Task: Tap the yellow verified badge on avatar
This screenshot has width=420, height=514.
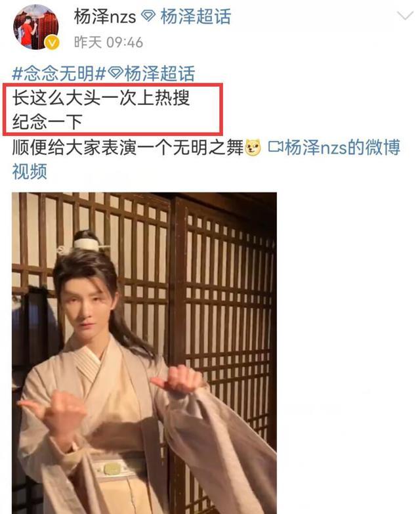Action: click(52, 43)
